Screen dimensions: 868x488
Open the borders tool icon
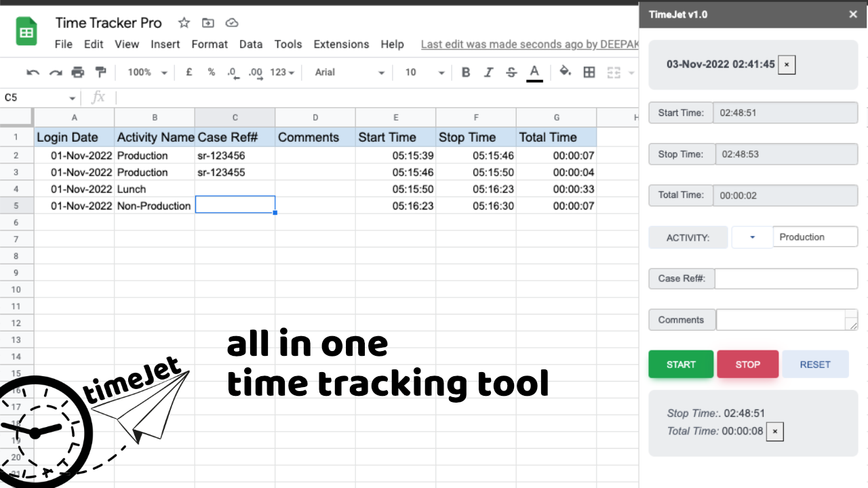pyautogui.click(x=589, y=73)
